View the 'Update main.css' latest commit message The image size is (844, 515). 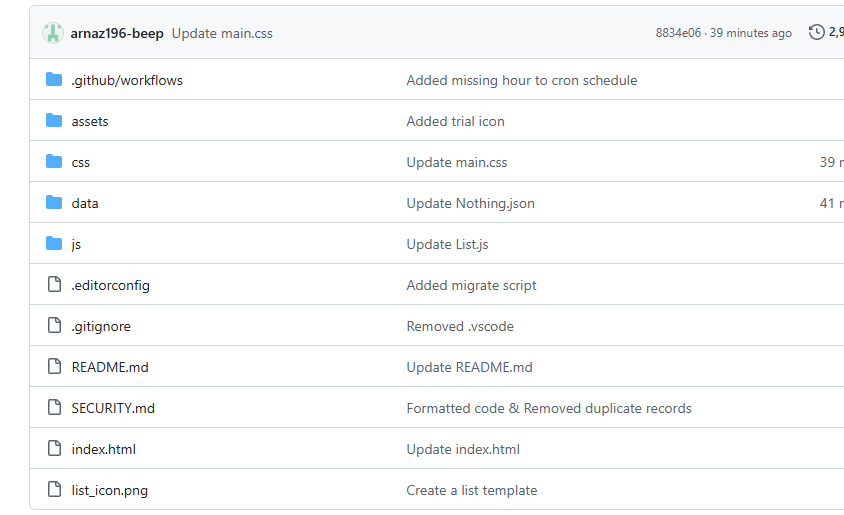coord(222,33)
